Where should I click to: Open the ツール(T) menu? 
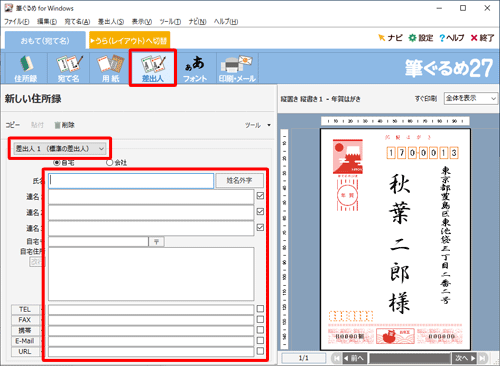170,22
